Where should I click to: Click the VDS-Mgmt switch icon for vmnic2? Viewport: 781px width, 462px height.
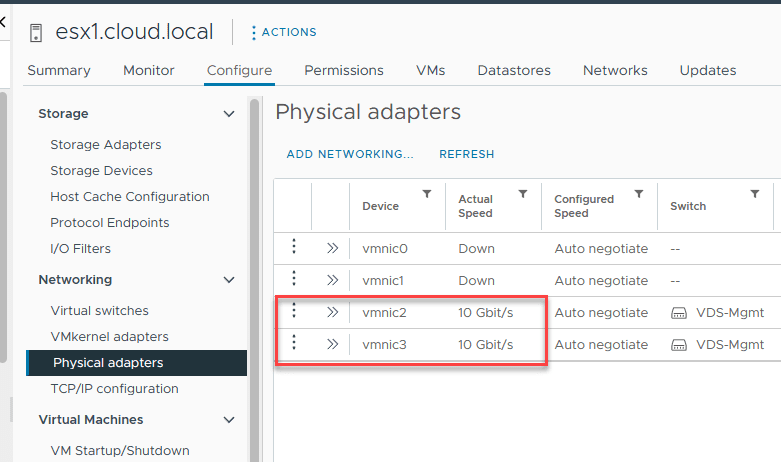679,313
